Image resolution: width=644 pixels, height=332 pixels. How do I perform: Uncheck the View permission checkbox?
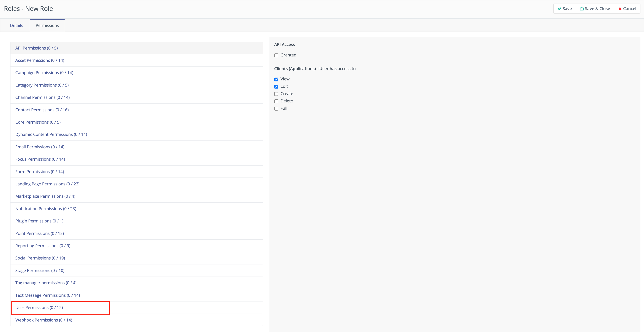tap(276, 79)
